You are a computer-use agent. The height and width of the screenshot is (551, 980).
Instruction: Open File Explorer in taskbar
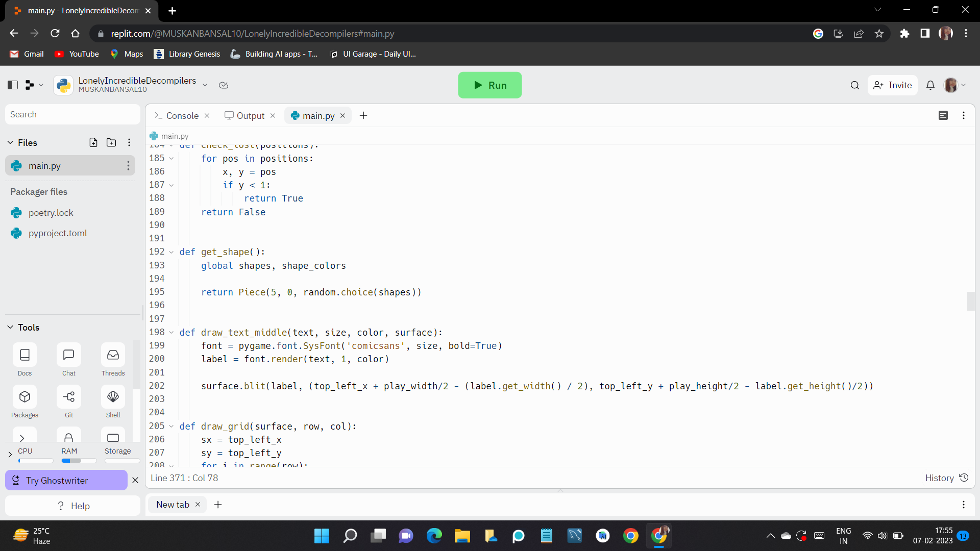coord(462,536)
